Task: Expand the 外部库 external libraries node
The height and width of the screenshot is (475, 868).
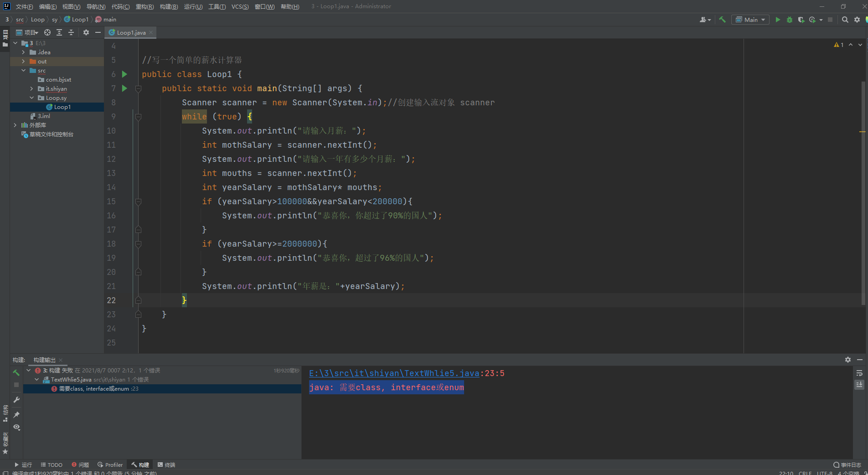Action: [x=15, y=125]
